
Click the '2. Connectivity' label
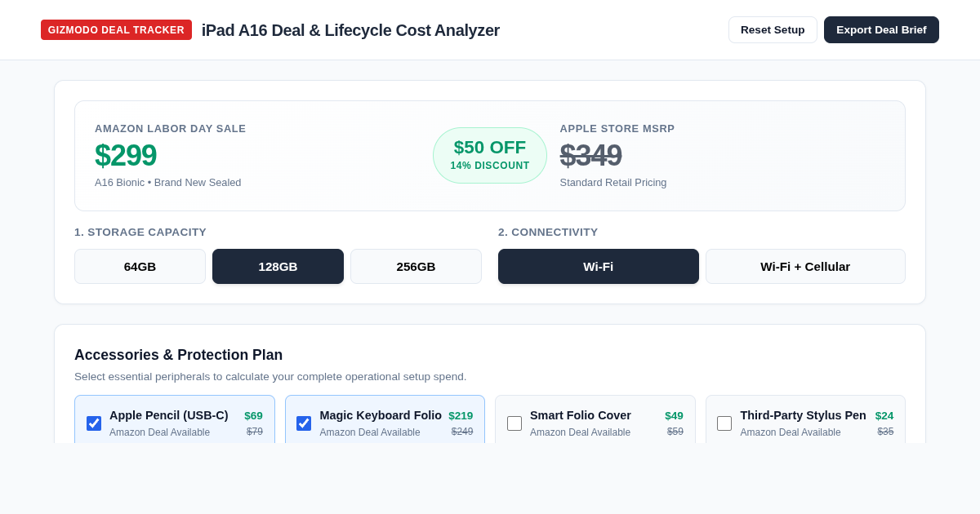click(x=548, y=233)
